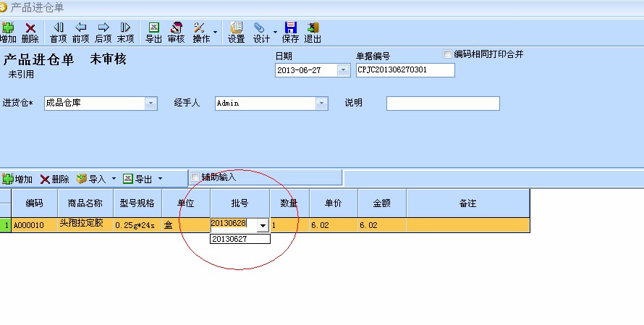Click the 商品名称 column header
The width and height of the screenshot is (644, 325).
pyautogui.click(x=85, y=203)
